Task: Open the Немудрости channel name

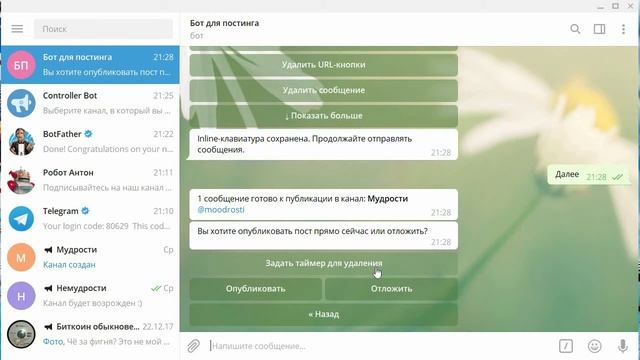Action: 81,288
